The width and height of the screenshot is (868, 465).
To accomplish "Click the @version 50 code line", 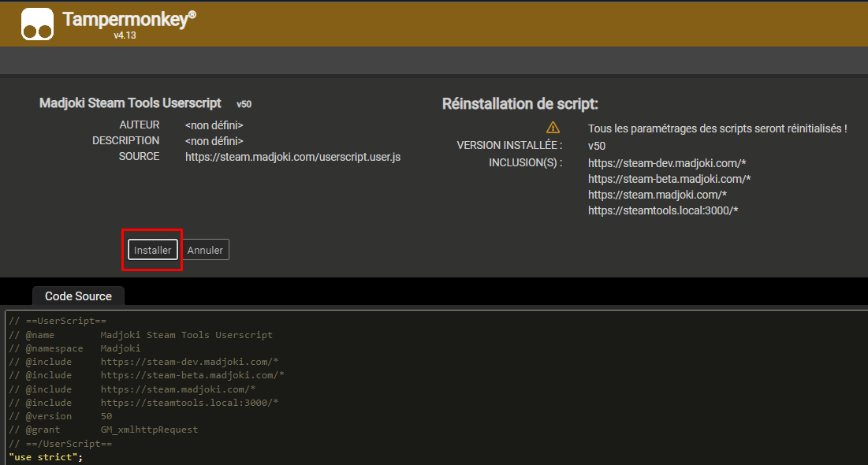I will tap(61, 416).
